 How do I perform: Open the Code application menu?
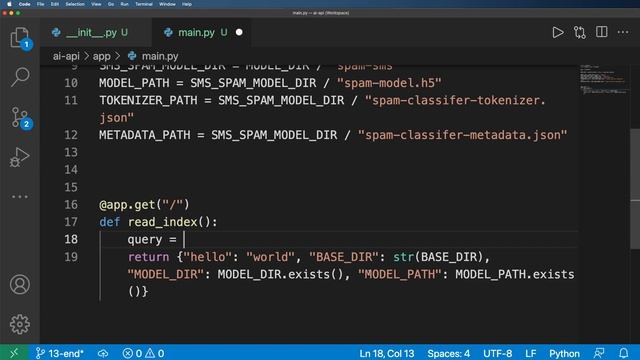24,4
